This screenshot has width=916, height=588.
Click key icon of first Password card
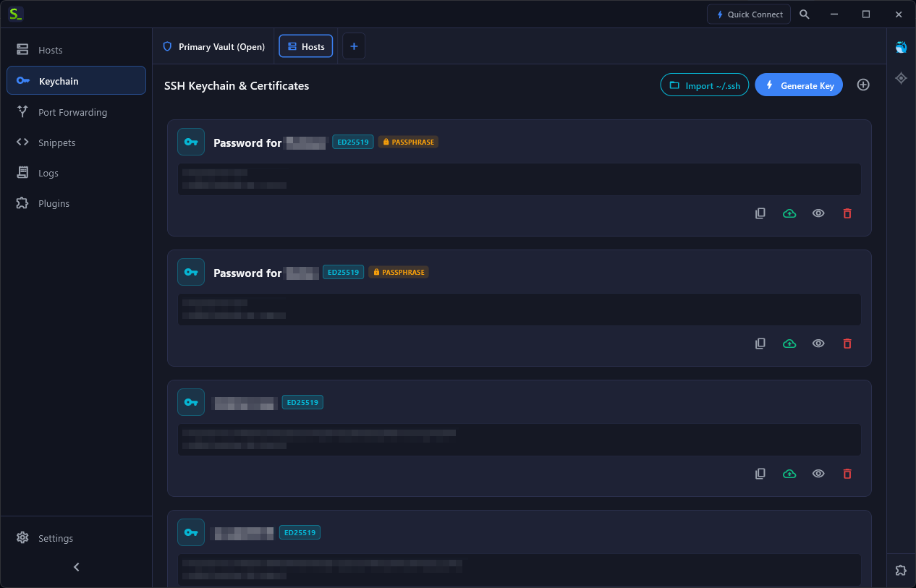coord(191,142)
